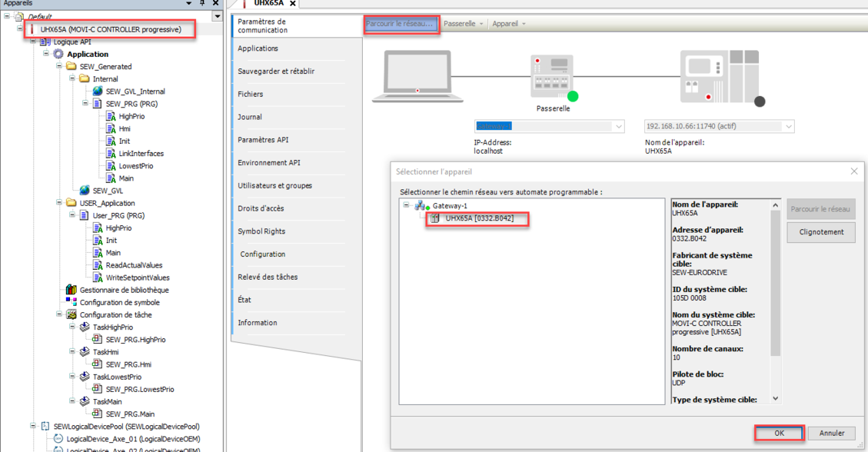
Task: Click the laptop computer icon in topology
Action: 417,77
